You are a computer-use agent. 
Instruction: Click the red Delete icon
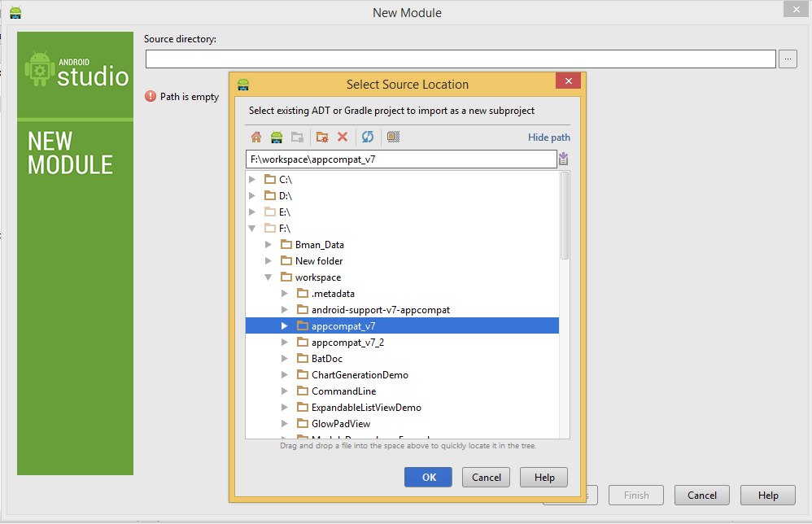pos(343,137)
